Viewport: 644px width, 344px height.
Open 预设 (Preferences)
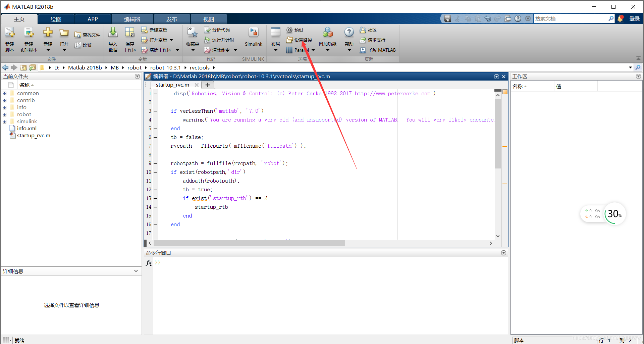tap(295, 30)
